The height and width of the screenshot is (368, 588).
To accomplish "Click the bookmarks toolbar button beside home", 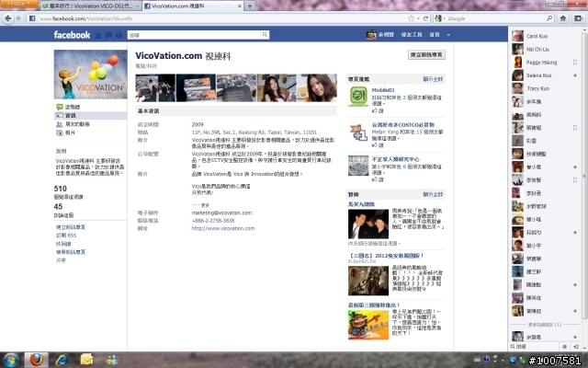I will 578,18.
